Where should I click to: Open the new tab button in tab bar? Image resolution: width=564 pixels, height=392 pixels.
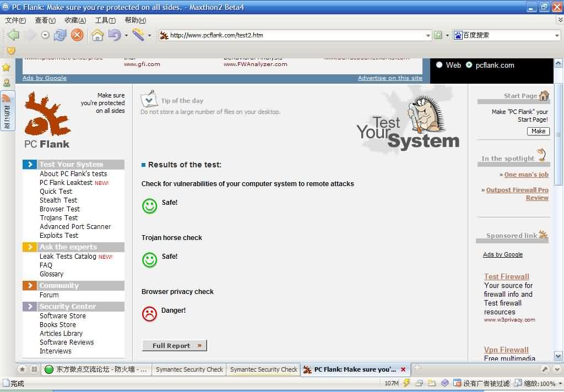416,367
